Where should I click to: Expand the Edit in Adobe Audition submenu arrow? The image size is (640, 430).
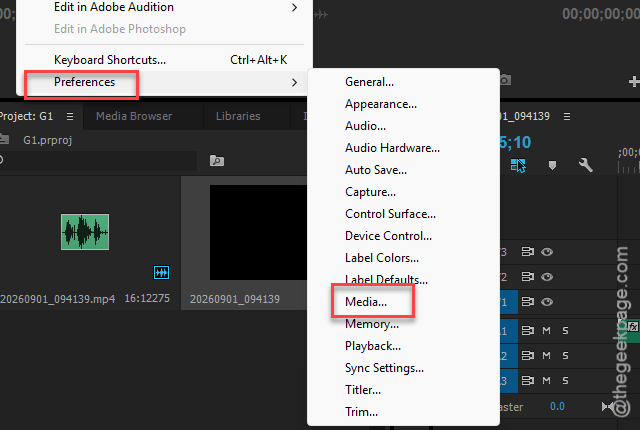coord(294,7)
